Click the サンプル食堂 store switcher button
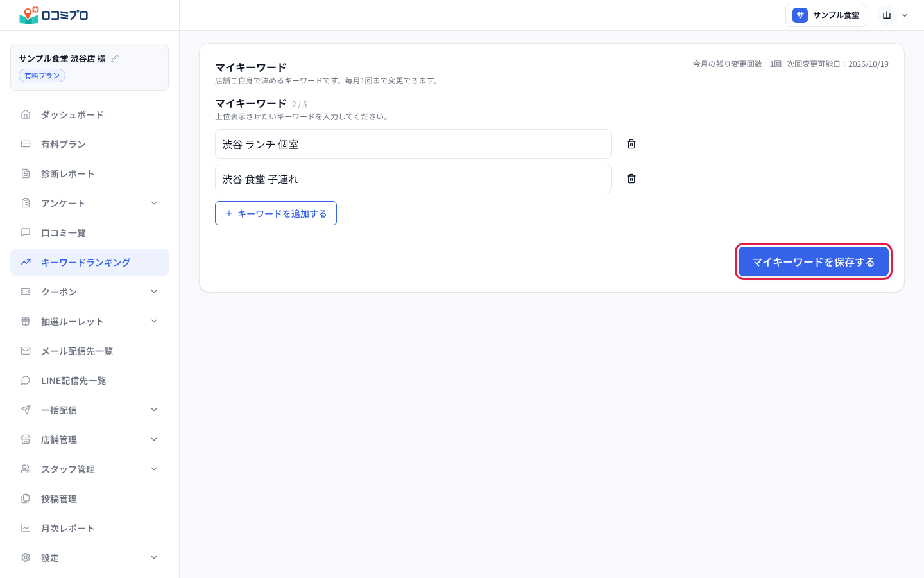 (x=826, y=15)
